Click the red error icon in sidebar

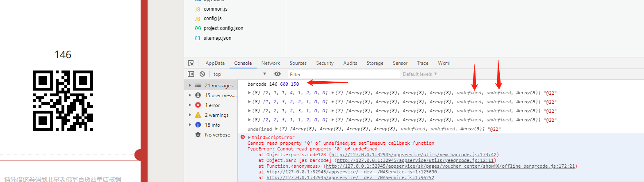198,105
